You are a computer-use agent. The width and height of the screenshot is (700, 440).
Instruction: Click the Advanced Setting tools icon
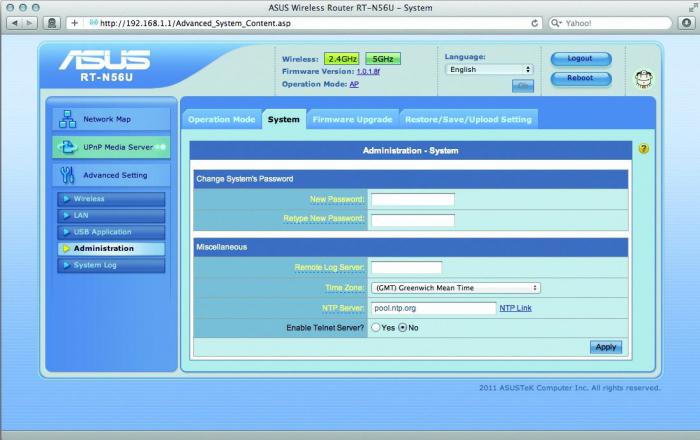point(67,175)
